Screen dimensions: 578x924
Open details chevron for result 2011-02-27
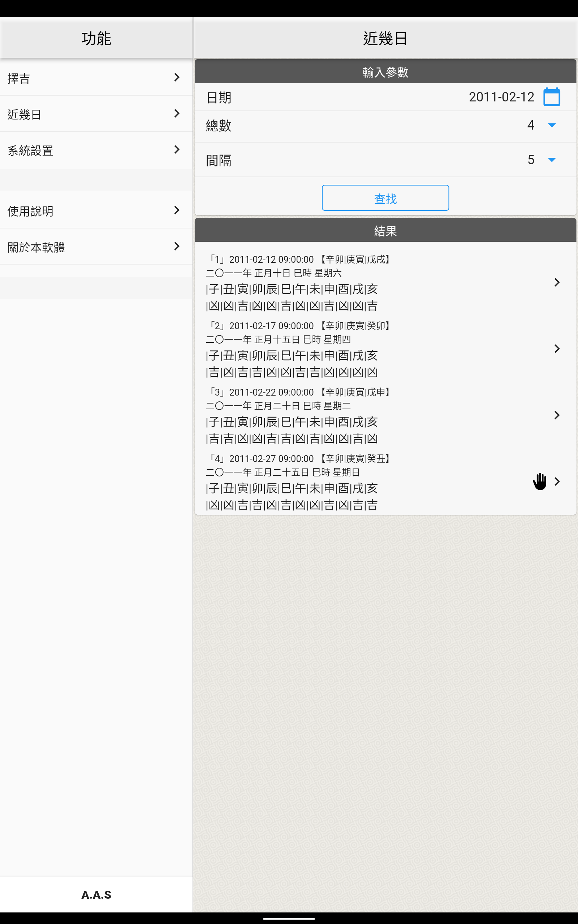(x=557, y=481)
